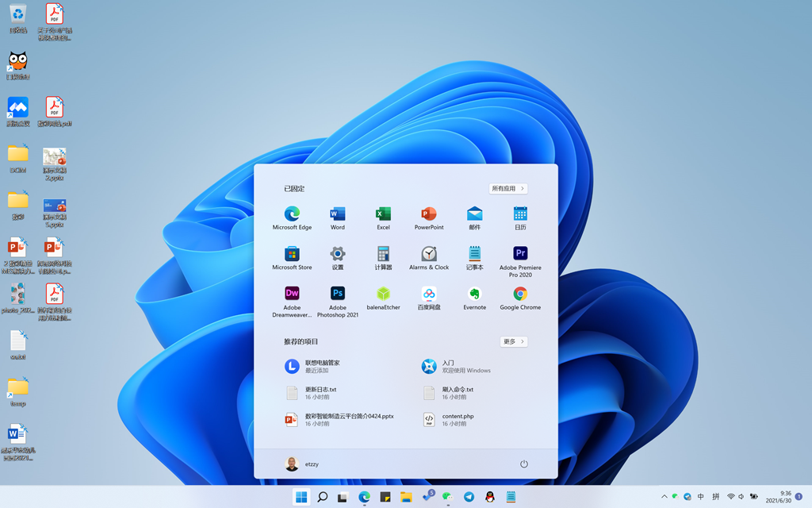Click the WeChat icon in system tray

675,497
